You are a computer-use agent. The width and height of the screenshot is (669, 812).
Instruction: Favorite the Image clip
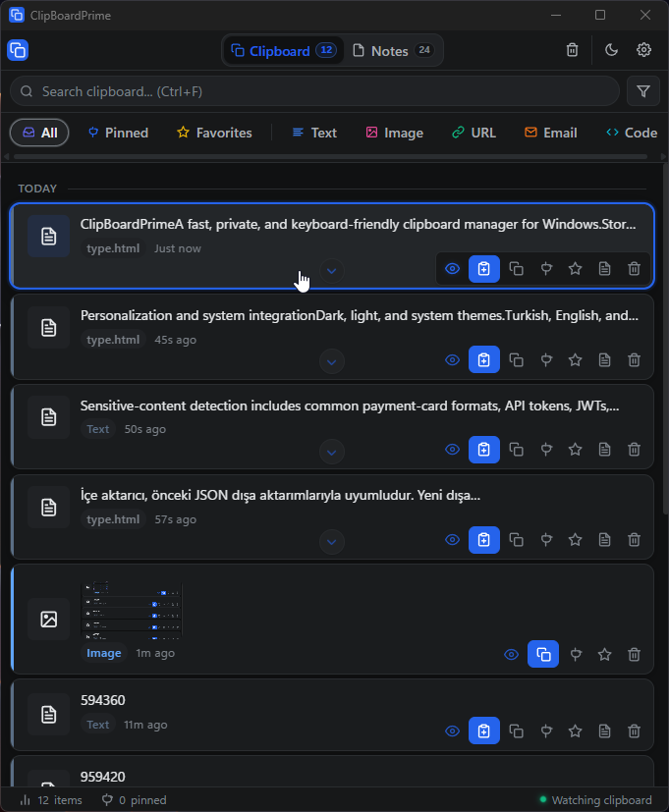pyautogui.click(x=605, y=655)
